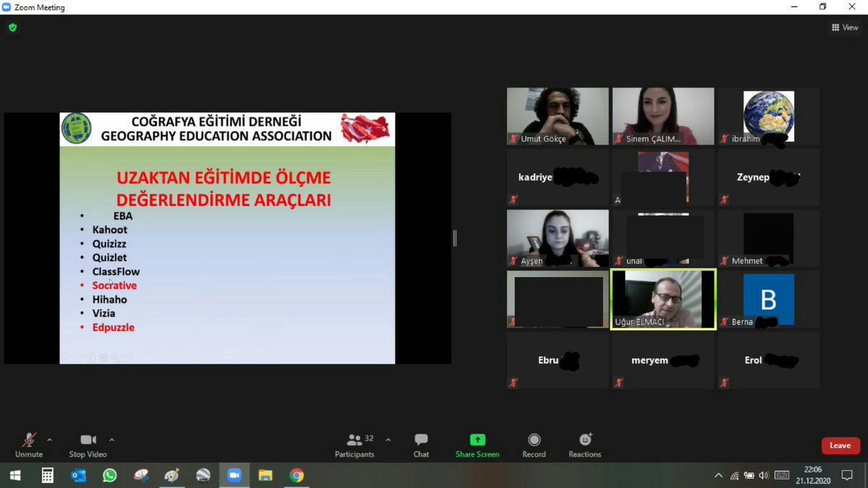Open the paint palette app in taskbar
Screen dimensions: 868x488
coord(171,476)
